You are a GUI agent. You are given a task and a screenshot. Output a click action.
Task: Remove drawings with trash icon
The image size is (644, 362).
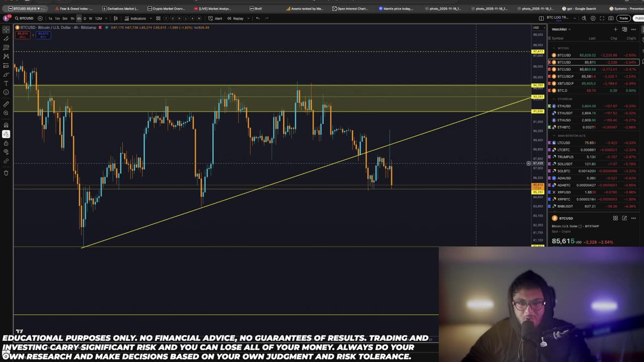[x=6, y=173]
